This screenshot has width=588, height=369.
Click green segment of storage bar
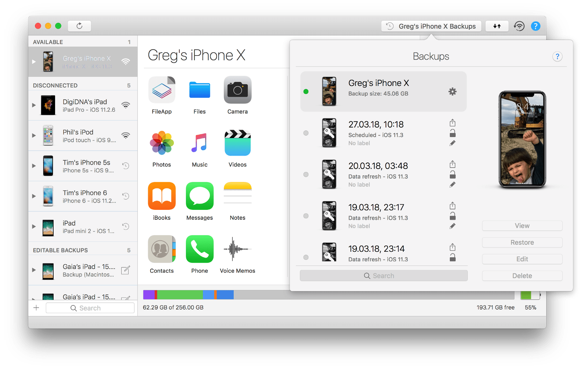[x=180, y=295]
